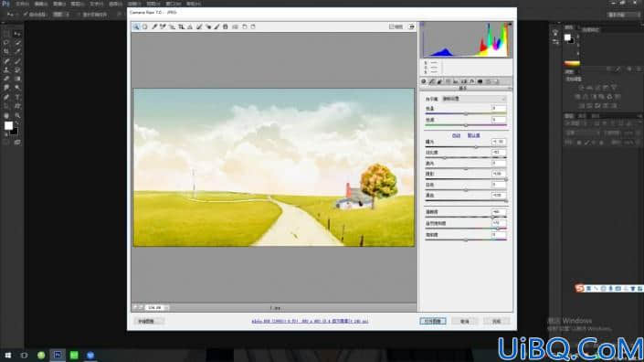Switch to the HSL / Grayscale panel tab

click(448, 81)
